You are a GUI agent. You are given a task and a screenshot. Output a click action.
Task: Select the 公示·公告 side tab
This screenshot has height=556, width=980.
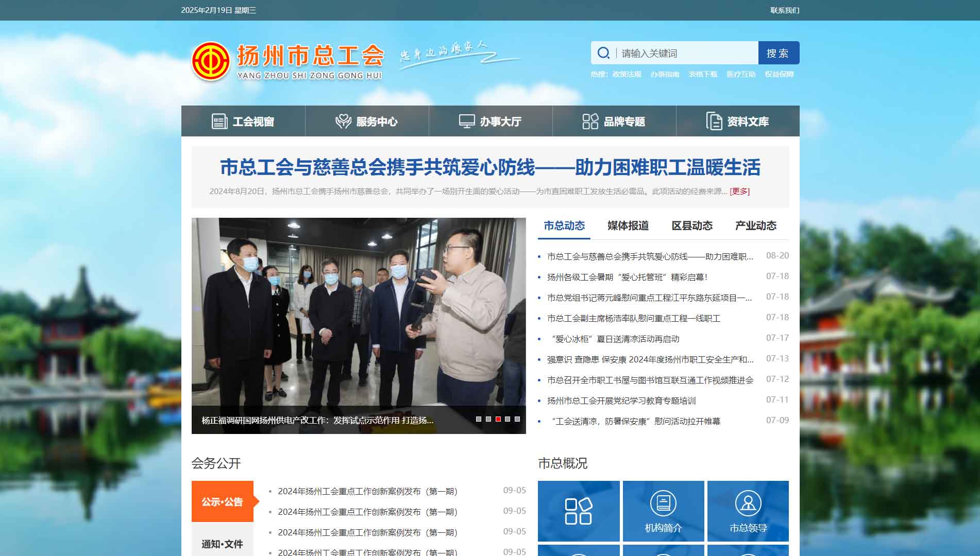click(223, 501)
